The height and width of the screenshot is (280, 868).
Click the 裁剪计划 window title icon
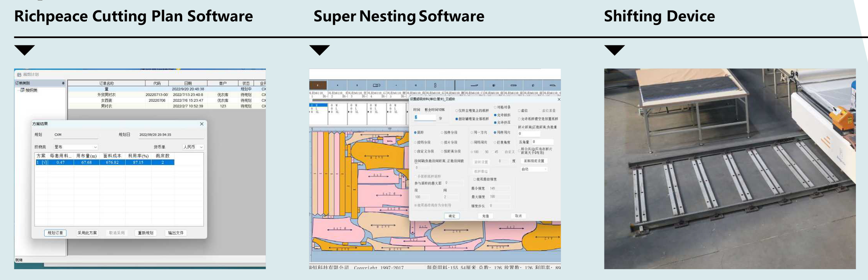click(x=19, y=75)
